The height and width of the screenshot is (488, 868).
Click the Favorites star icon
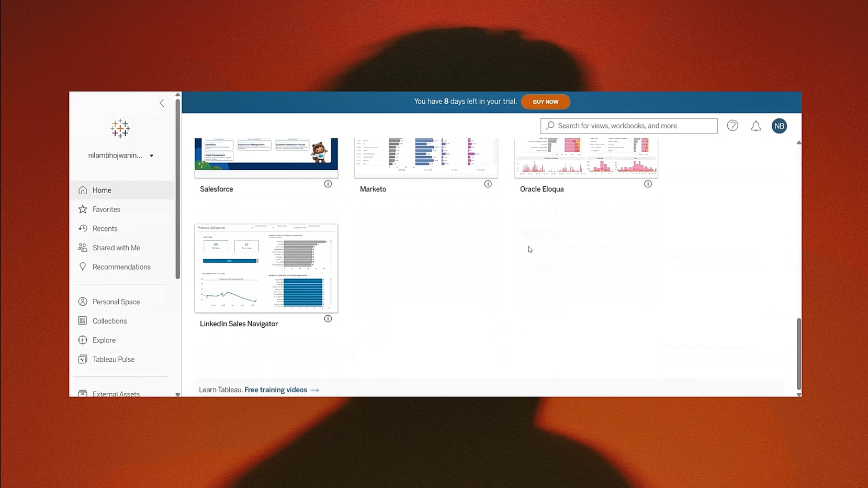[83, 209]
